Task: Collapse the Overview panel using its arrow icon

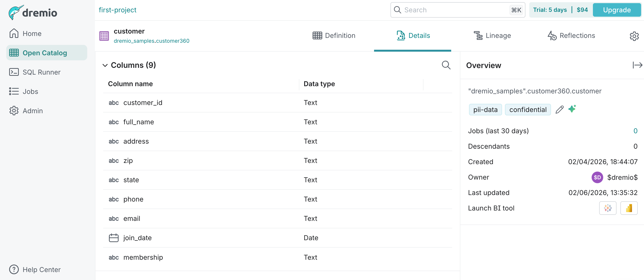Action: 637,65
